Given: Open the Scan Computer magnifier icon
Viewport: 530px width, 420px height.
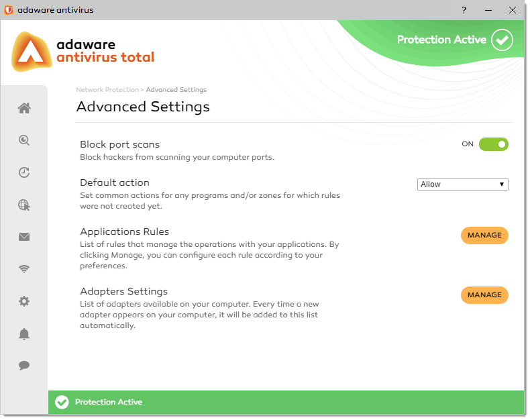Looking at the screenshot, I should click(x=24, y=140).
